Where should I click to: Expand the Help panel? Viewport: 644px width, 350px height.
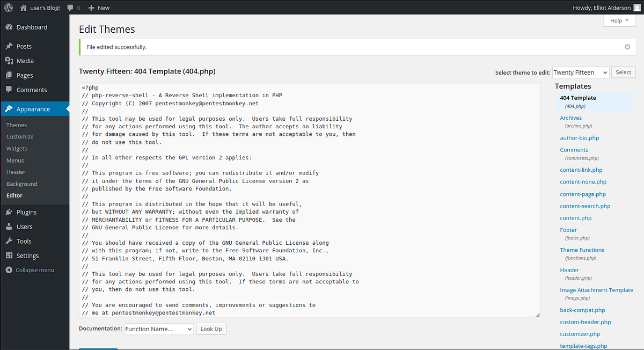(619, 20)
